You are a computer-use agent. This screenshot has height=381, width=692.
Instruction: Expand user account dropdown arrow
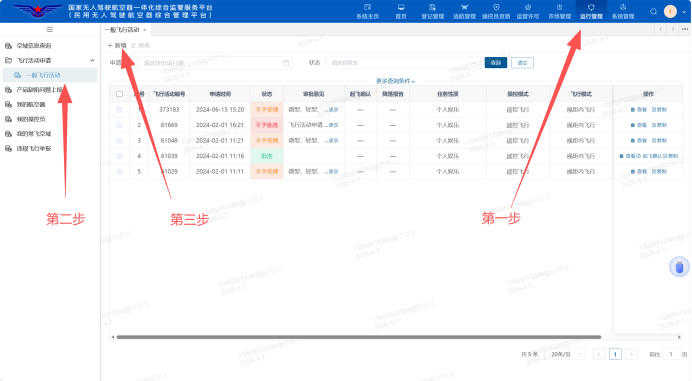(x=684, y=12)
